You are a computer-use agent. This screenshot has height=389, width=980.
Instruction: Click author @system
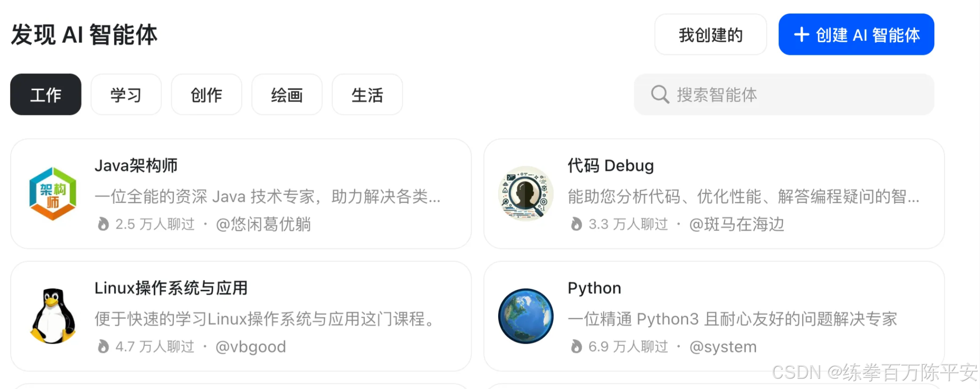[x=723, y=347]
